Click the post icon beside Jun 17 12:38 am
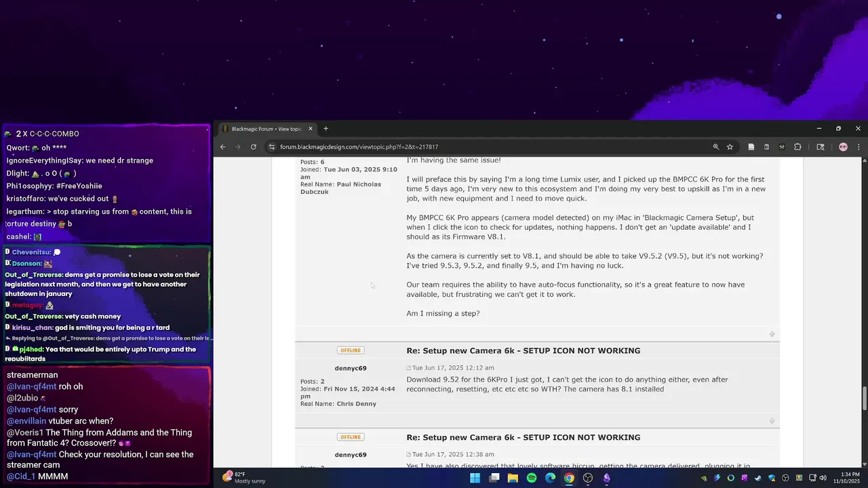This screenshot has height=488, width=868. pyautogui.click(x=409, y=455)
